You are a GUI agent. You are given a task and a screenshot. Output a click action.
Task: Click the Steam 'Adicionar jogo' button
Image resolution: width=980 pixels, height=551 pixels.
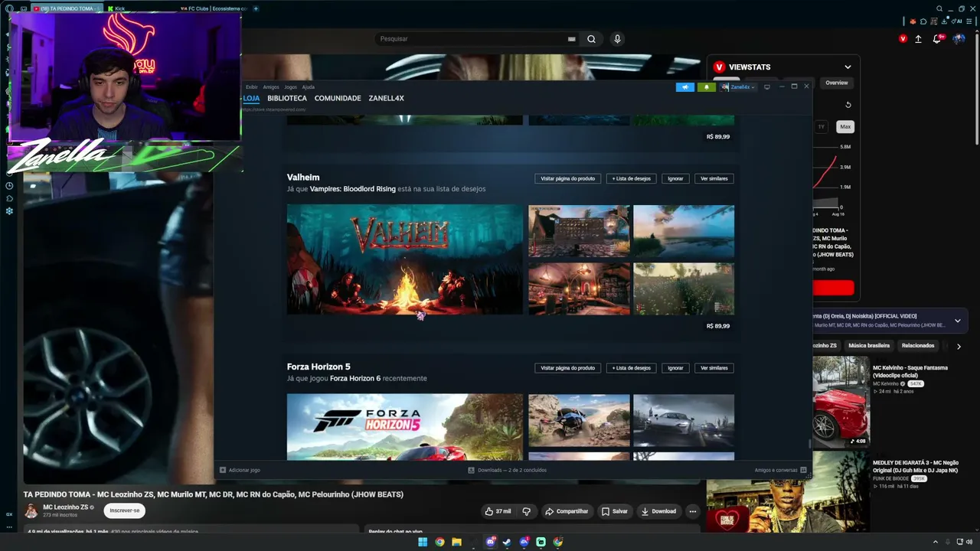click(x=240, y=470)
